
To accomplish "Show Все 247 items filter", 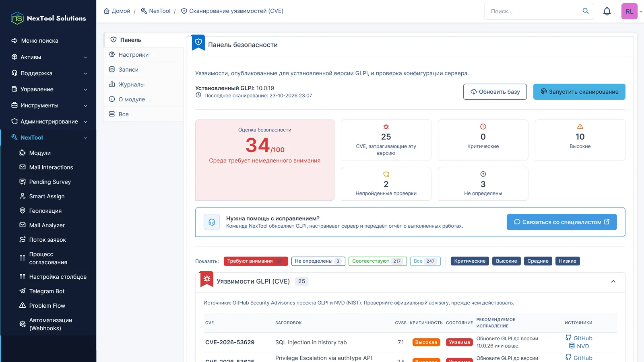I will tap(425, 261).
